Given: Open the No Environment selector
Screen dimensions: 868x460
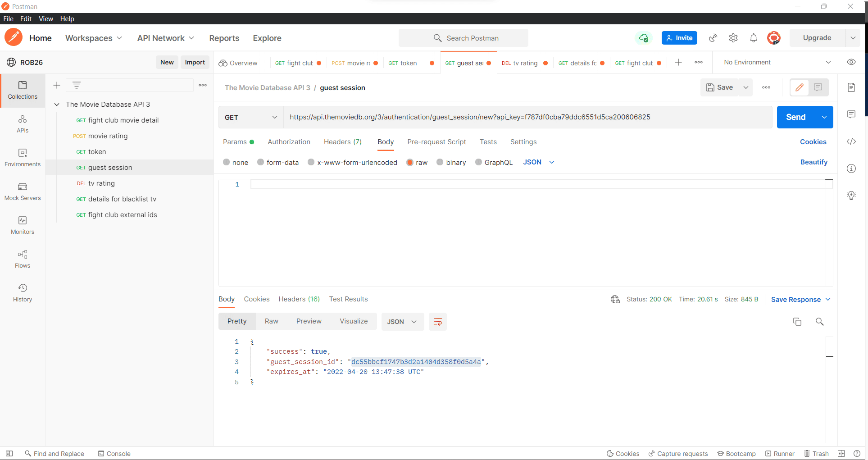Looking at the screenshot, I should pos(775,62).
